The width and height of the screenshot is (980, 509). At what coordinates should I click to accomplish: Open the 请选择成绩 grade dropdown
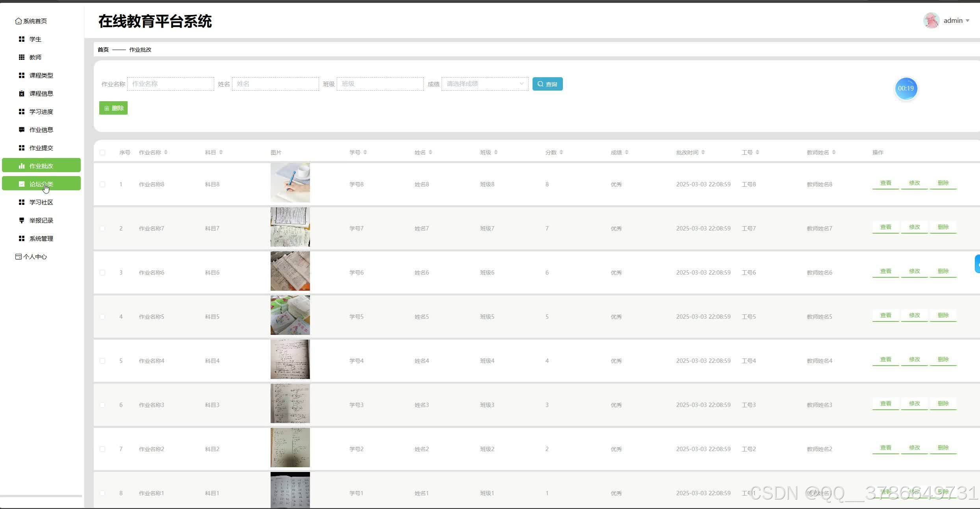[484, 84]
